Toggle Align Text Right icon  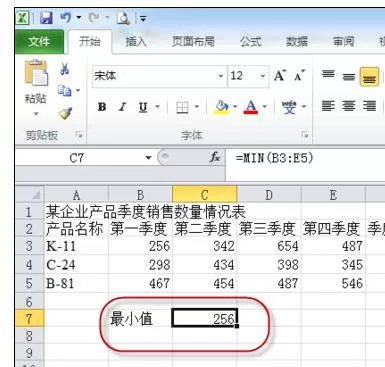tap(369, 106)
